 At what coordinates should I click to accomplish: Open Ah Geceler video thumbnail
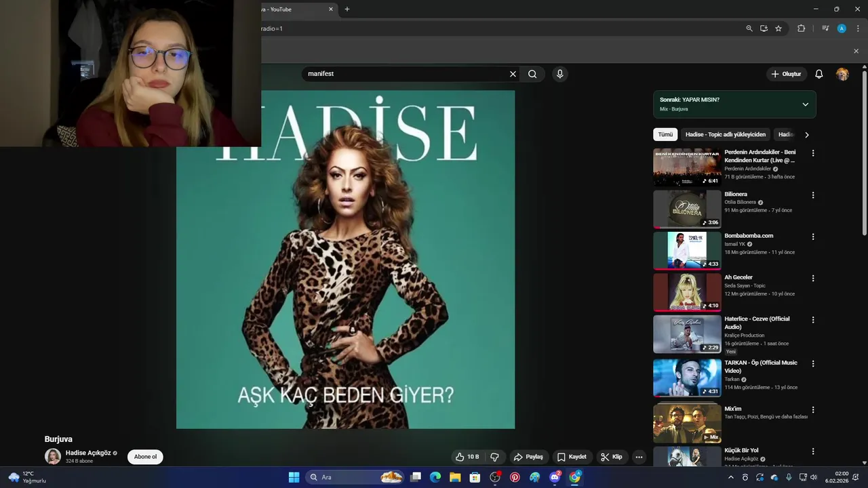(687, 292)
